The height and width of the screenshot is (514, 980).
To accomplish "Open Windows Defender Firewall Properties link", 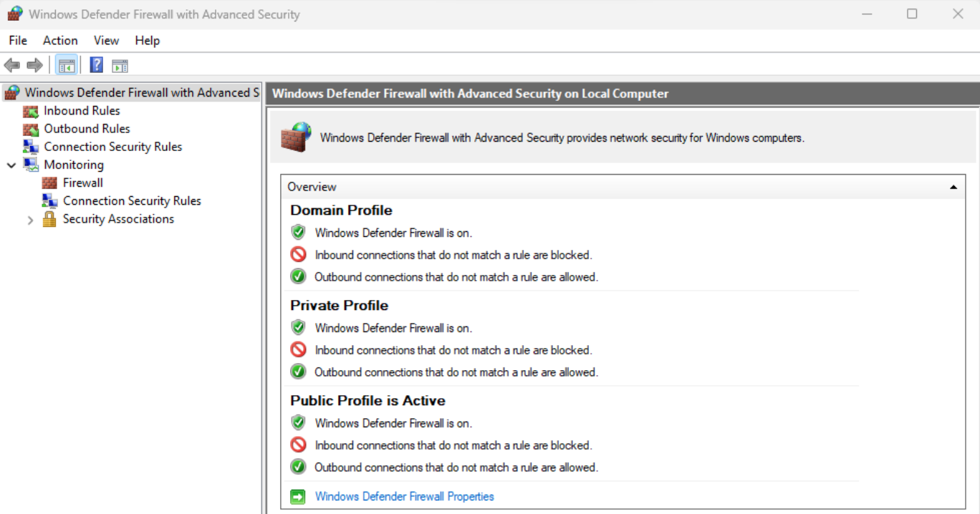I will (x=404, y=496).
